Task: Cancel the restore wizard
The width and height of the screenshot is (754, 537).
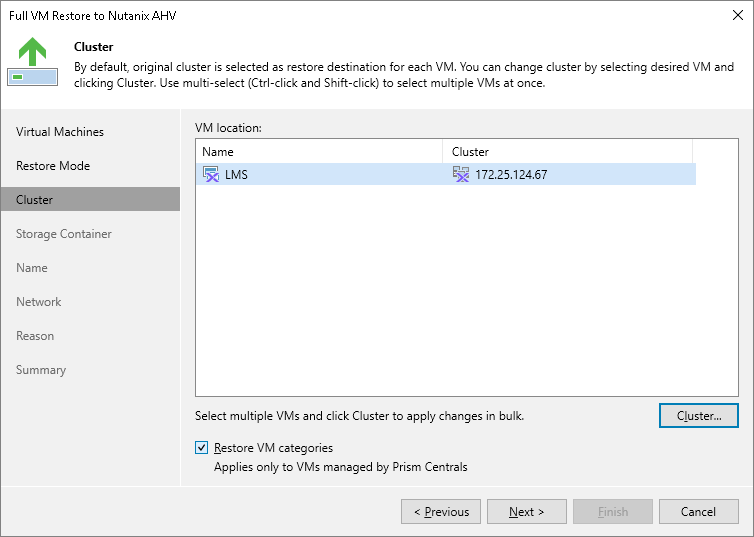Action: 698,512
